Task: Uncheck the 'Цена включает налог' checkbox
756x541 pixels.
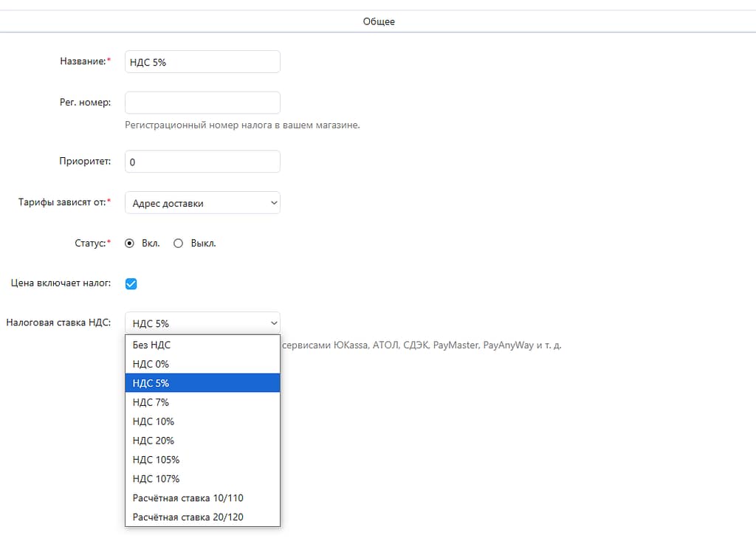Action: (131, 283)
